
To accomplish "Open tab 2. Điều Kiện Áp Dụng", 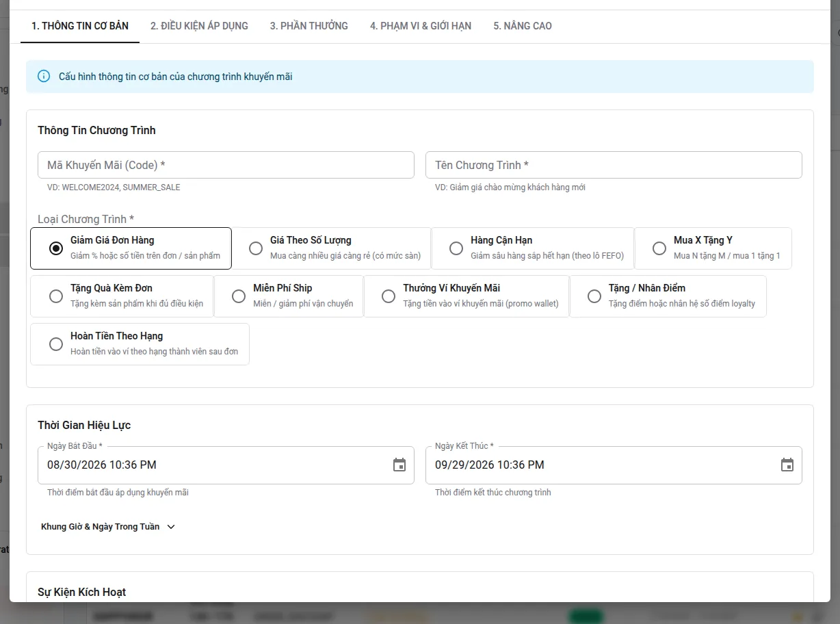I will (x=199, y=26).
